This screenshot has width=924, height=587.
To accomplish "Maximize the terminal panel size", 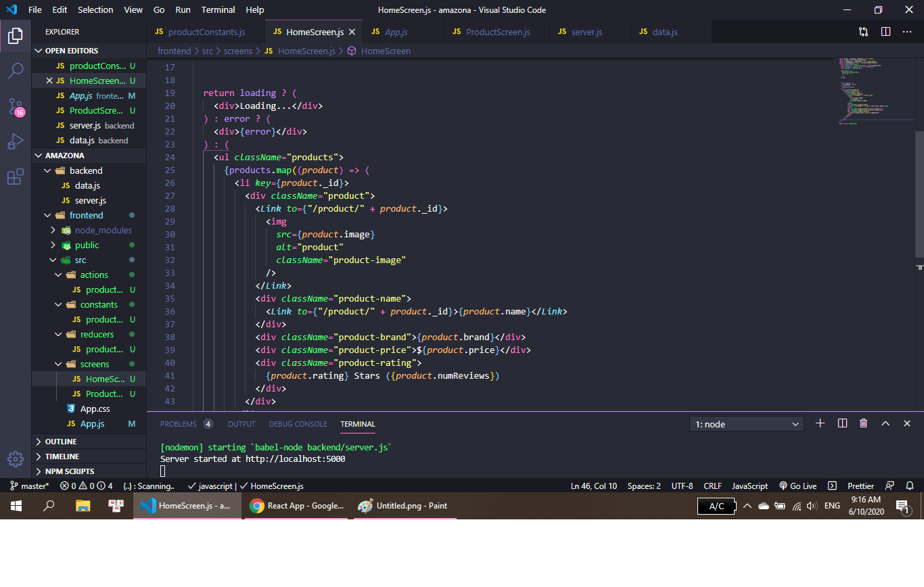I will (x=885, y=423).
